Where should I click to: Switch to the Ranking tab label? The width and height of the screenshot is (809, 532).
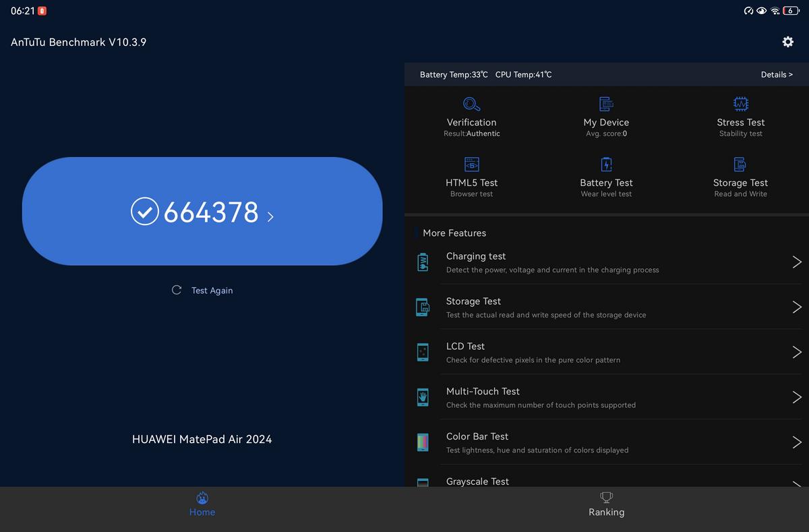pyautogui.click(x=606, y=512)
